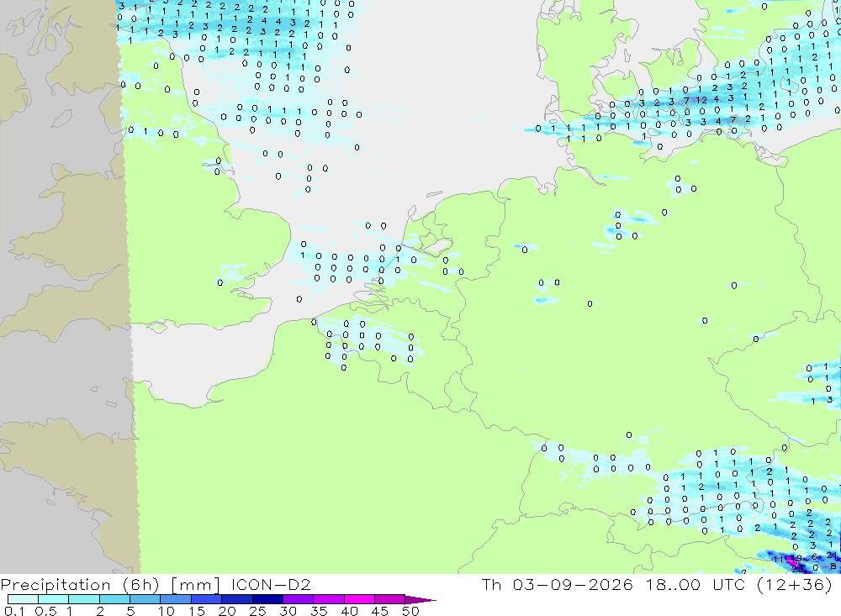Image resolution: width=841 pixels, height=616 pixels.
Task: Click the arrow tip beyond 50 on legend
Action: pos(421,599)
